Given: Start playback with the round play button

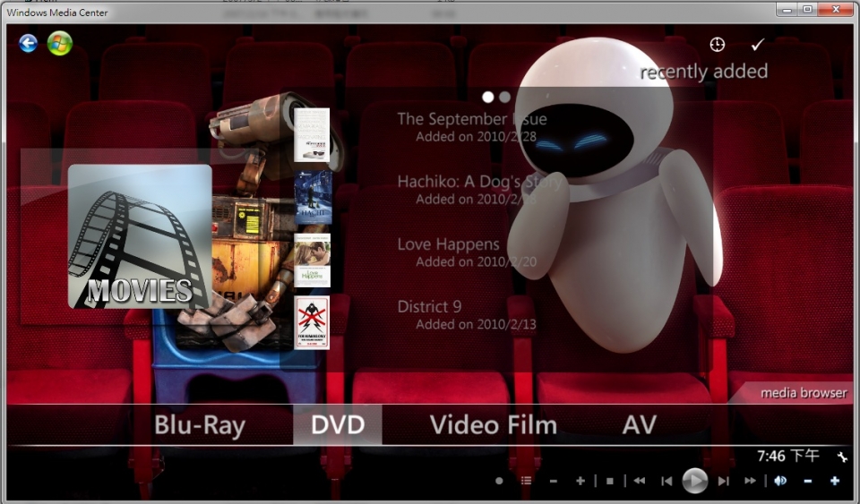Looking at the screenshot, I should [694, 481].
